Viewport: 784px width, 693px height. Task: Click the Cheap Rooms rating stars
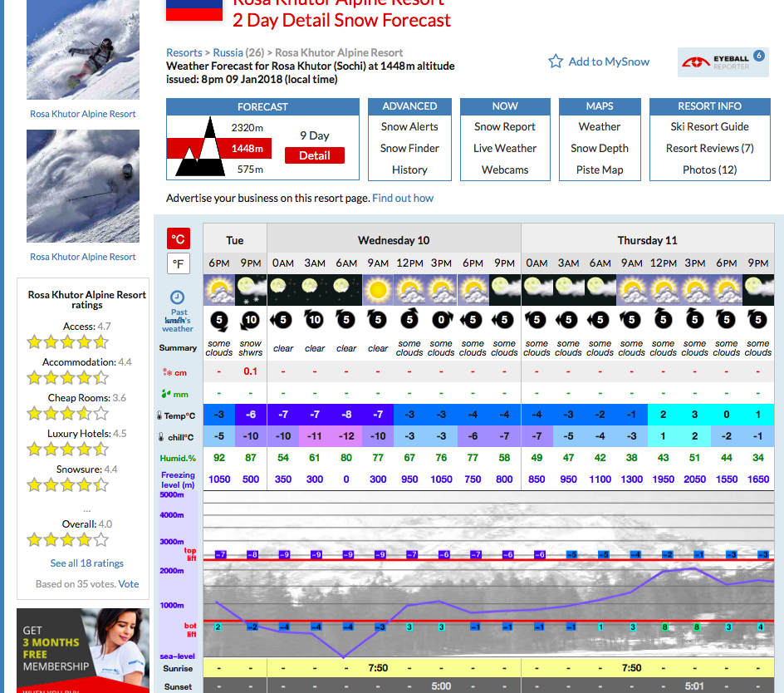pyautogui.click(x=67, y=414)
